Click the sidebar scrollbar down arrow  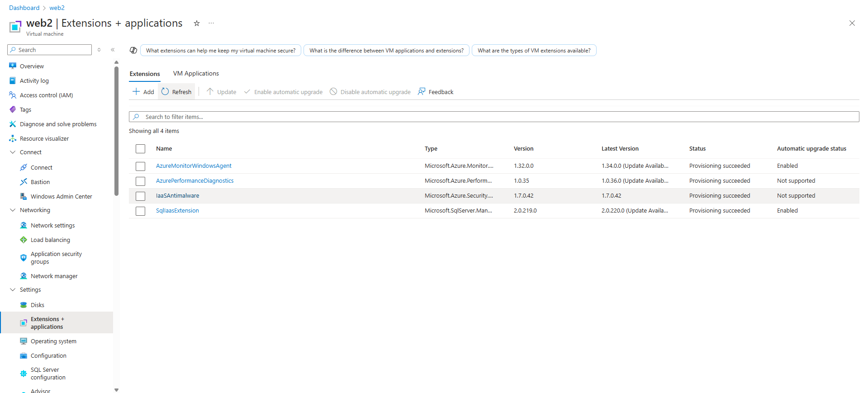117,390
